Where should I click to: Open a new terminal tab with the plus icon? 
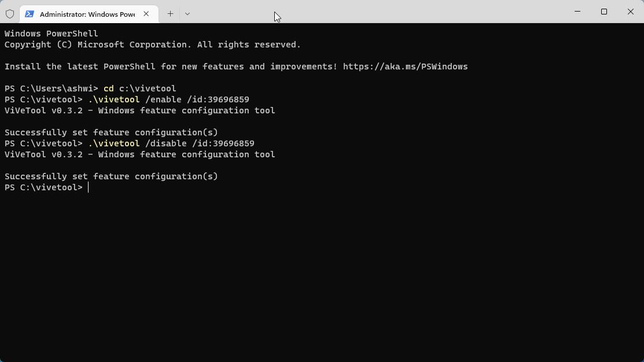coord(170,13)
